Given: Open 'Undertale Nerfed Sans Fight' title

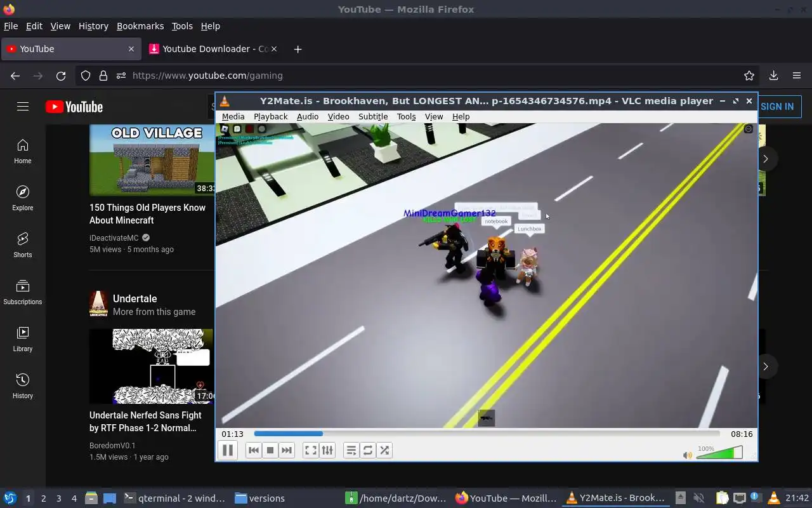Looking at the screenshot, I should 145,422.
